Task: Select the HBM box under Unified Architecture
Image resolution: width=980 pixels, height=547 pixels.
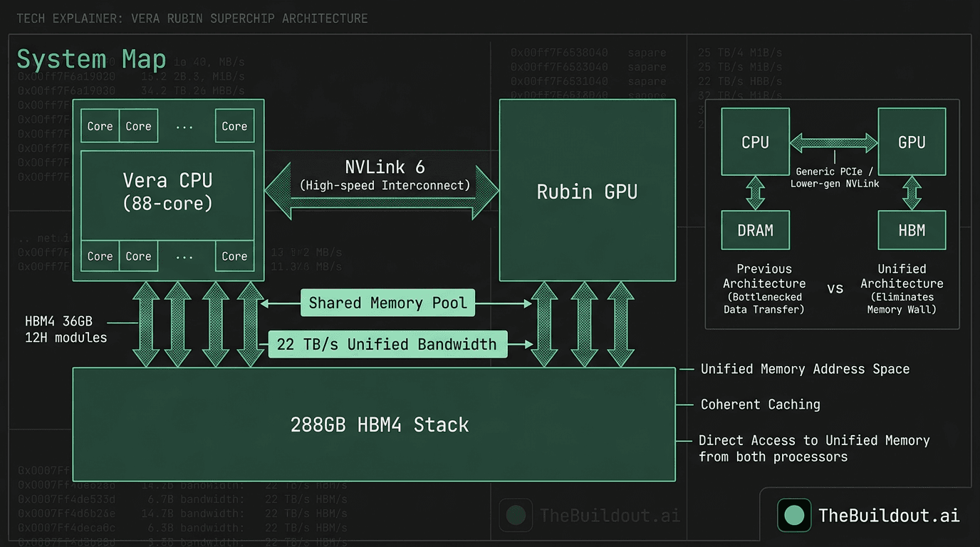Action: [x=912, y=230]
